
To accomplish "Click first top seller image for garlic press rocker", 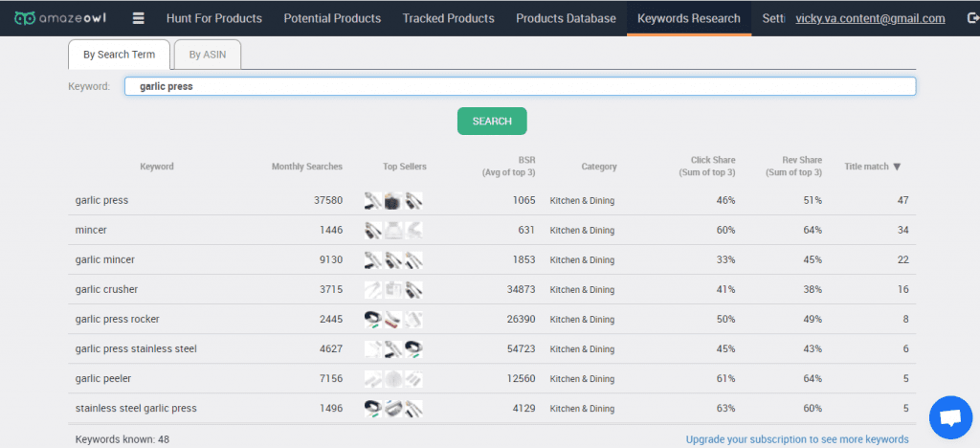I will coord(373,320).
